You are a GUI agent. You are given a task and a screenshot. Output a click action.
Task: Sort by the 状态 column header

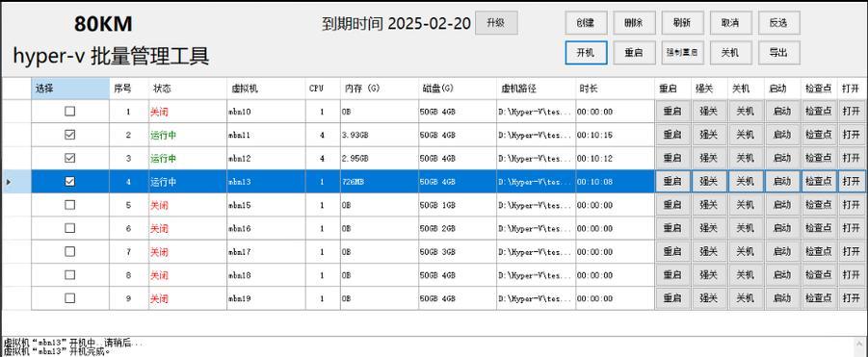[x=188, y=89]
